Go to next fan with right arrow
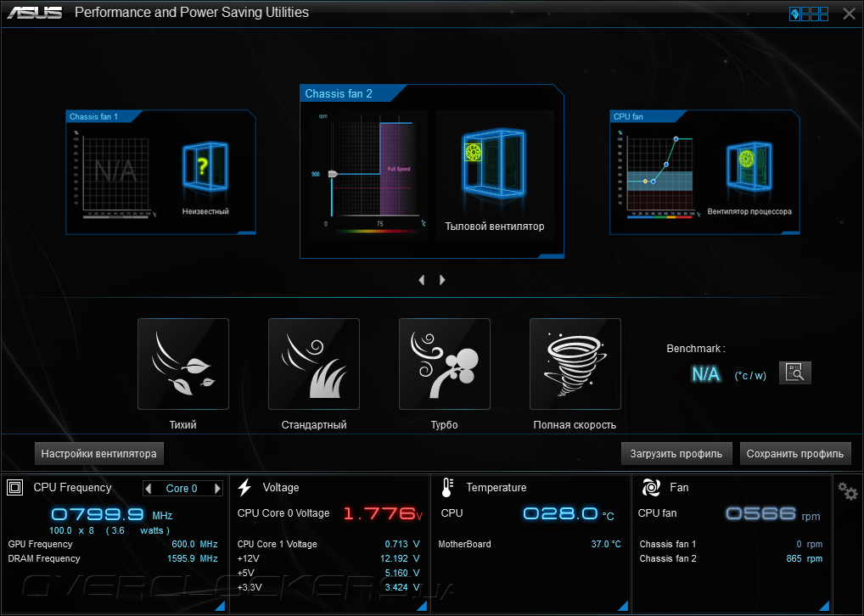This screenshot has width=864, height=616. [x=442, y=280]
